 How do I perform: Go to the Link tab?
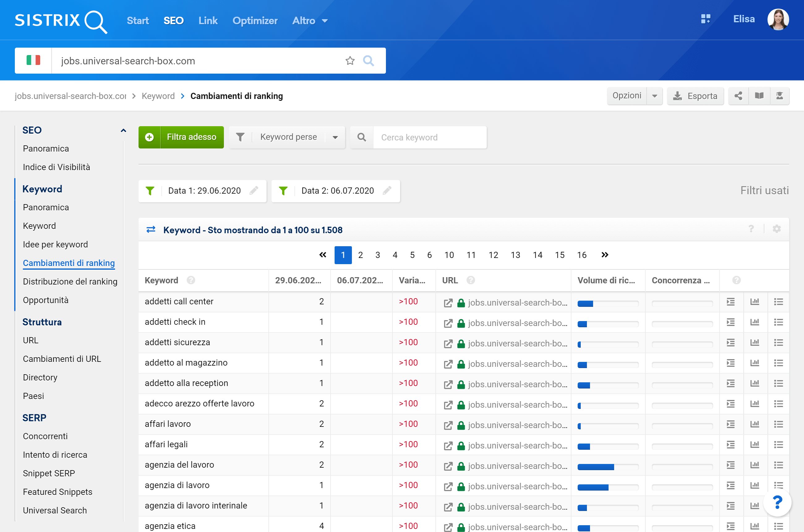tap(208, 21)
